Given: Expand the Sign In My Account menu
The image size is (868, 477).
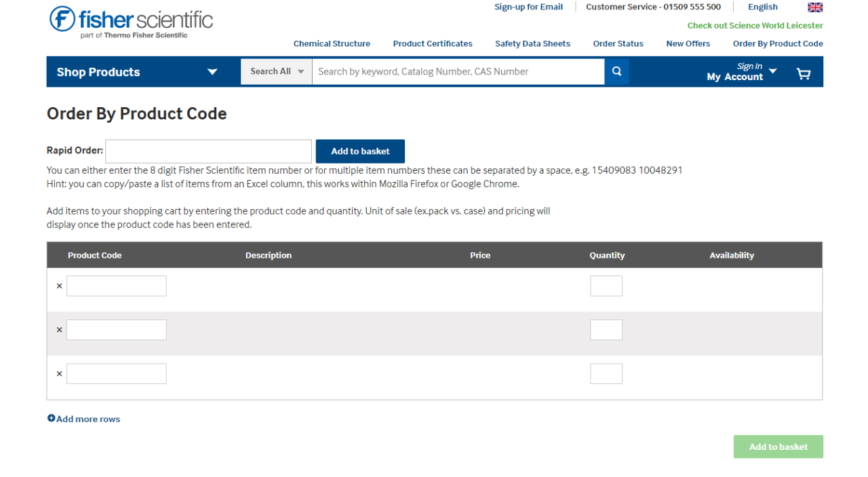Looking at the screenshot, I should click(741, 72).
